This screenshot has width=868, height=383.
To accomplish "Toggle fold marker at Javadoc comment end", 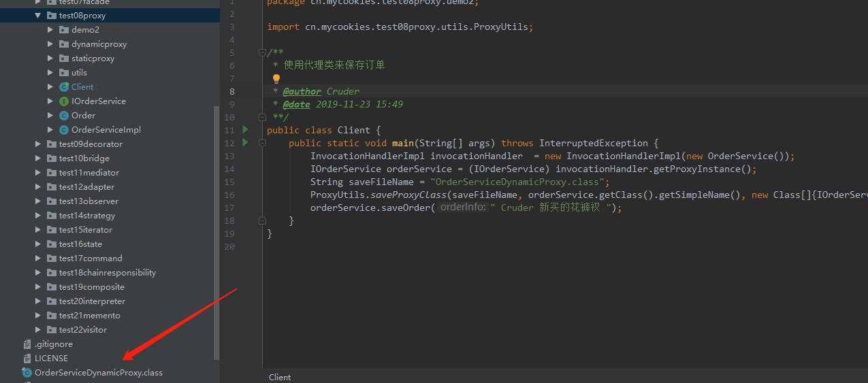I will (261, 117).
